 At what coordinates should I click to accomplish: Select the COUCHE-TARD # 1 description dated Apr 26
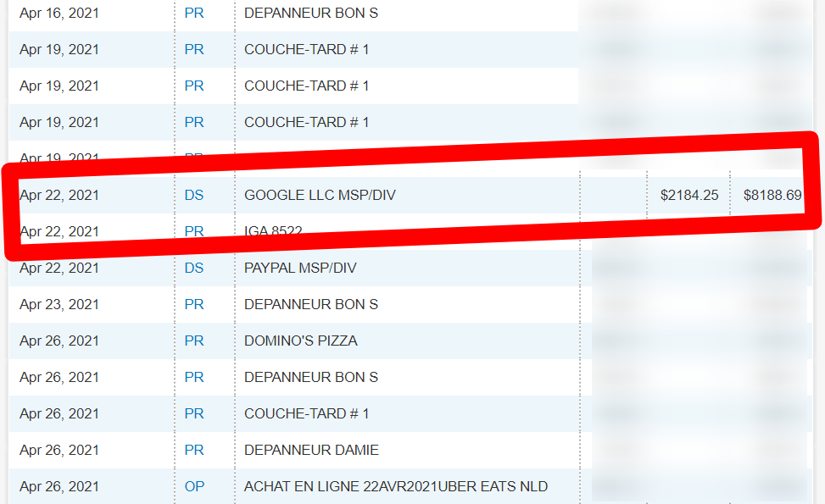tap(307, 414)
